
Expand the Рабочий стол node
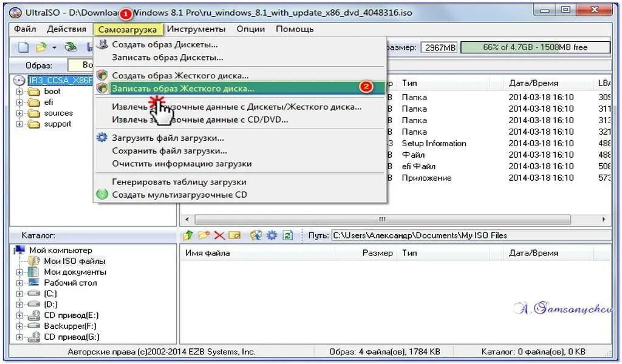pyautogui.click(x=19, y=283)
